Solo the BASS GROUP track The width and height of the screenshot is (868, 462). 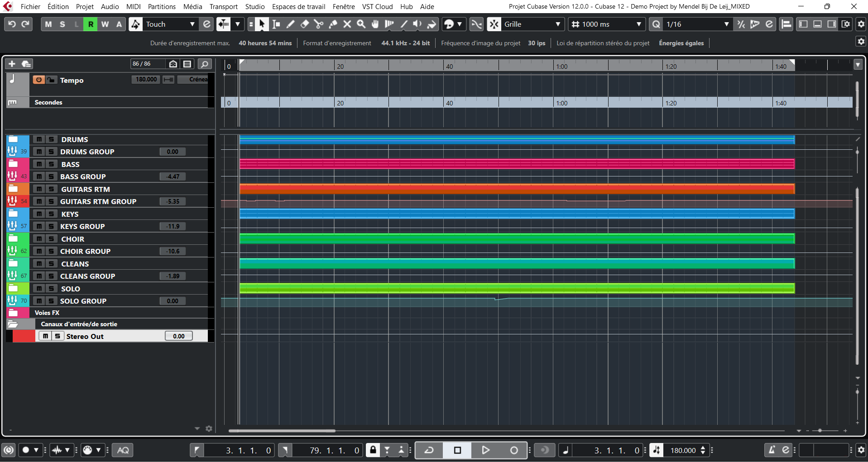click(x=51, y=176)
